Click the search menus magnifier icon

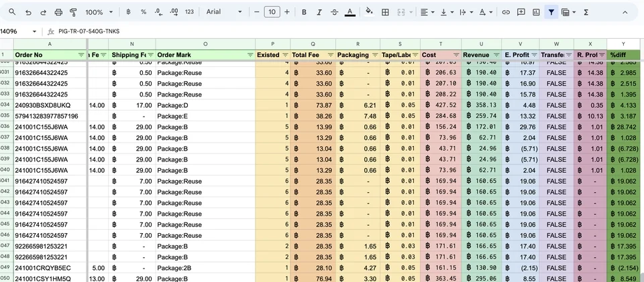(x=12, y=12)
